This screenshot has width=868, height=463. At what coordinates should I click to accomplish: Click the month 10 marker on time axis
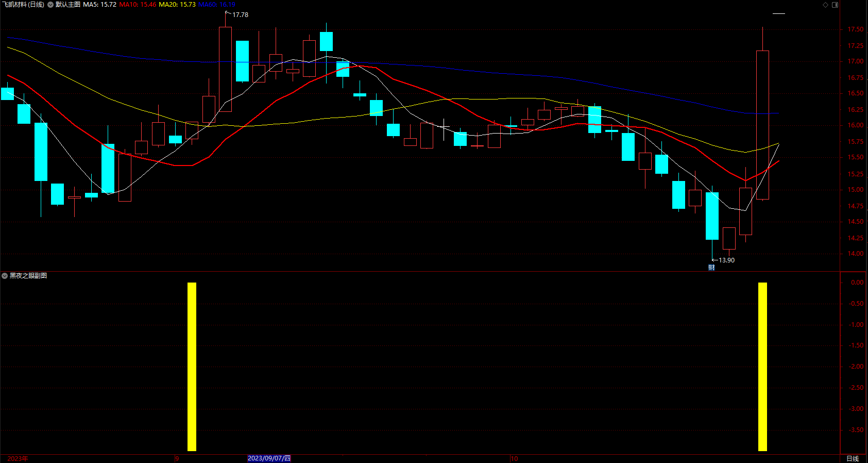pyautogui.click(x=514, y=458)
